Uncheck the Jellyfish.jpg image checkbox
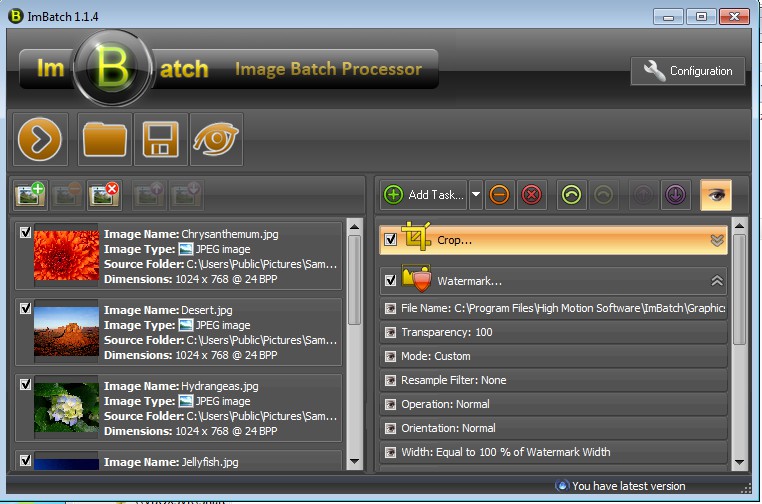The image size is (762, 504). tap(26, 460)
